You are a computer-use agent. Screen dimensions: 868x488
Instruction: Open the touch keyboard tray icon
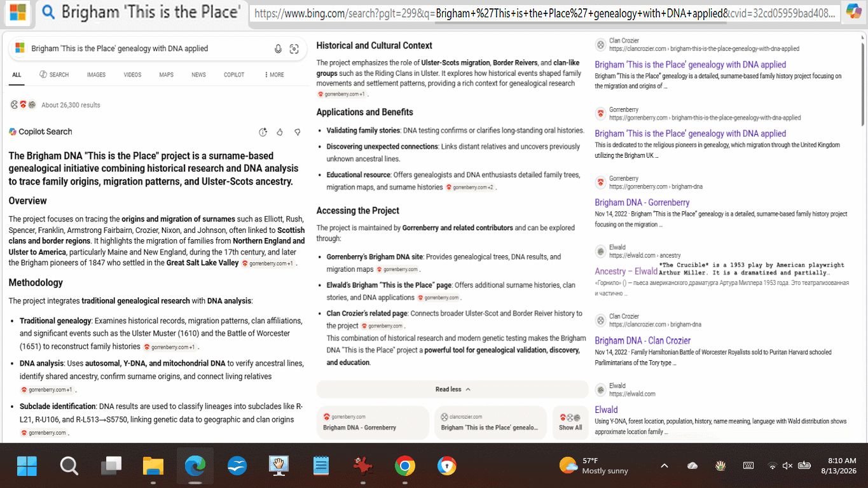[748, 466]
